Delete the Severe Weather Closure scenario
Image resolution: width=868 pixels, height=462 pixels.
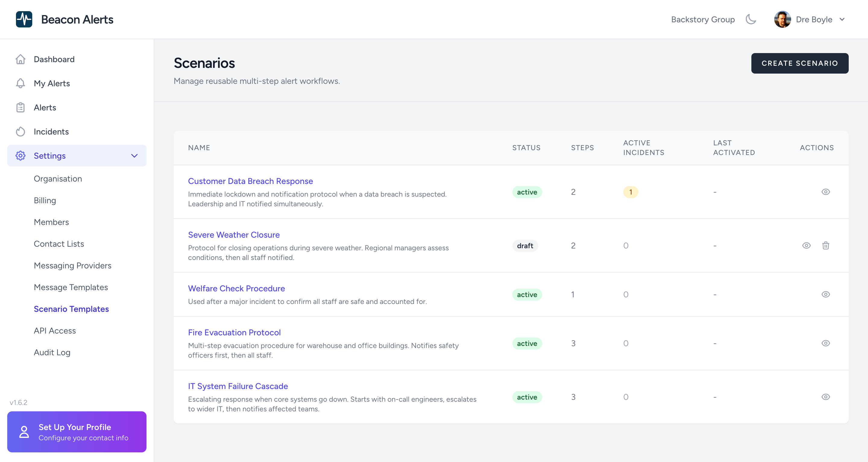point(826,245)
